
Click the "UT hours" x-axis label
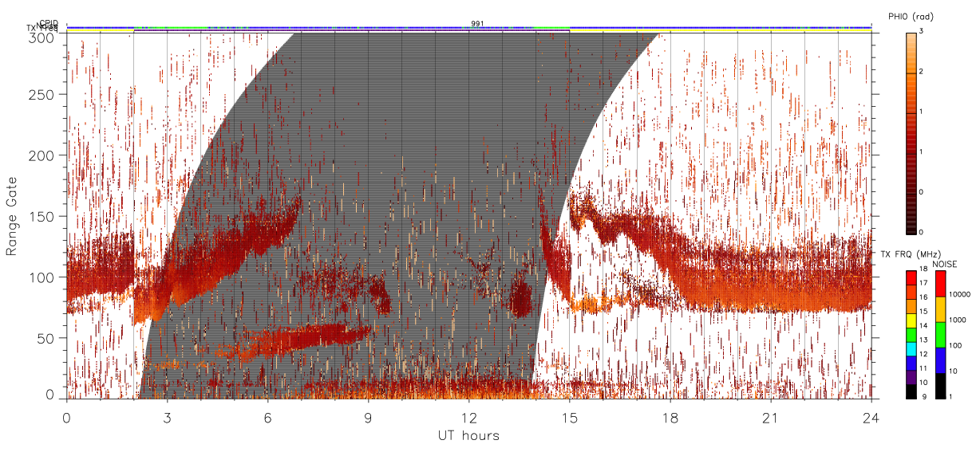[x=468, y=435]
